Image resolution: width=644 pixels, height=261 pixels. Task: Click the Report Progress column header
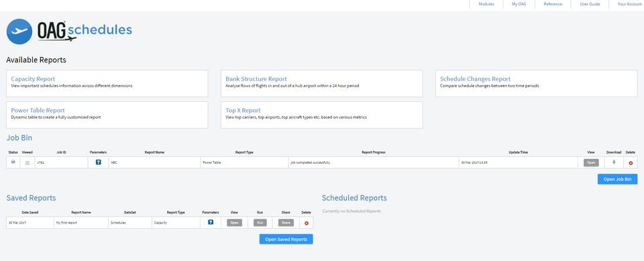click(x=374, y=152)
